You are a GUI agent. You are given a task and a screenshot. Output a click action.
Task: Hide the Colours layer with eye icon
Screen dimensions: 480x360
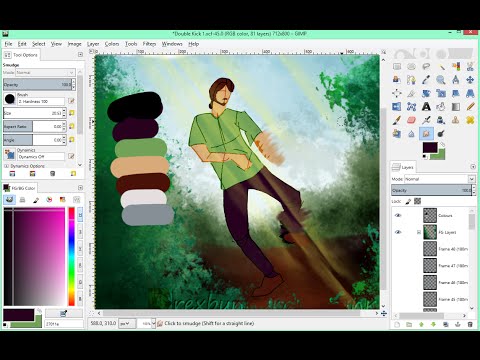pos(398,215)
